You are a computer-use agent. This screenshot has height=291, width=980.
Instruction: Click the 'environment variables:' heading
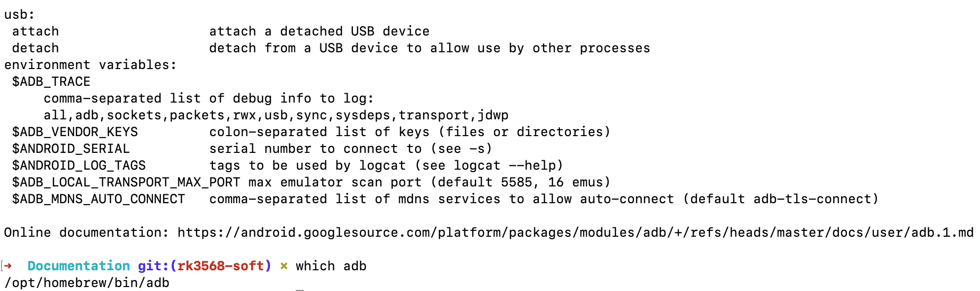[x=90, y=65]
